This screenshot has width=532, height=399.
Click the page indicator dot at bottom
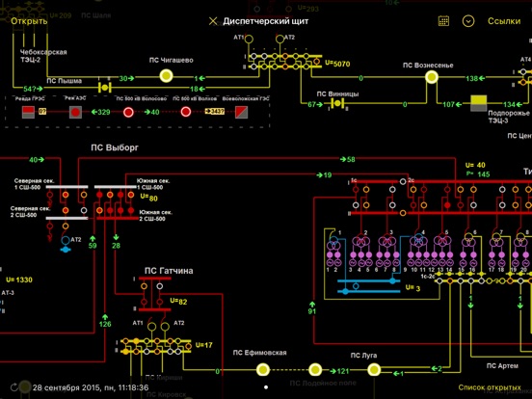coord(266,387)
